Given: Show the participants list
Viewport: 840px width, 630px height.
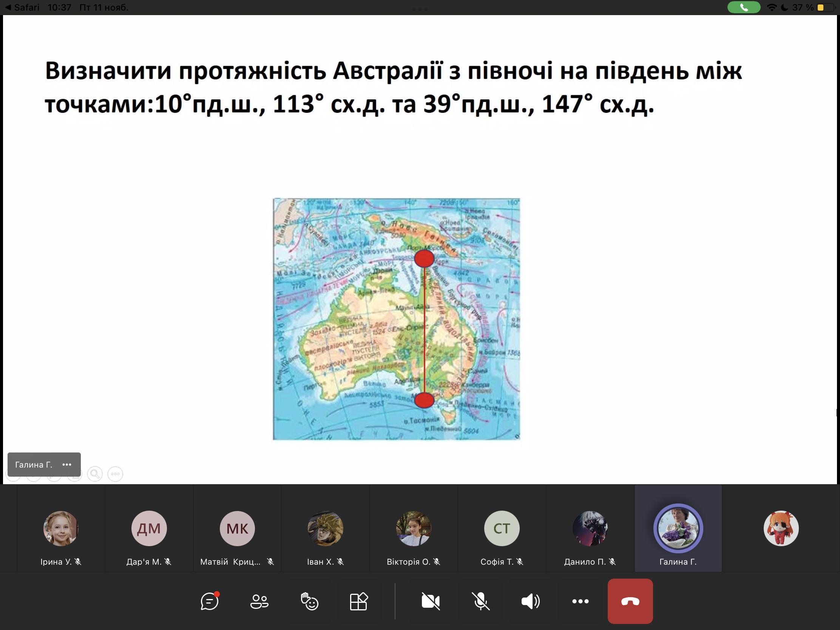Looking at the screenshot, I should pos(259,601).
